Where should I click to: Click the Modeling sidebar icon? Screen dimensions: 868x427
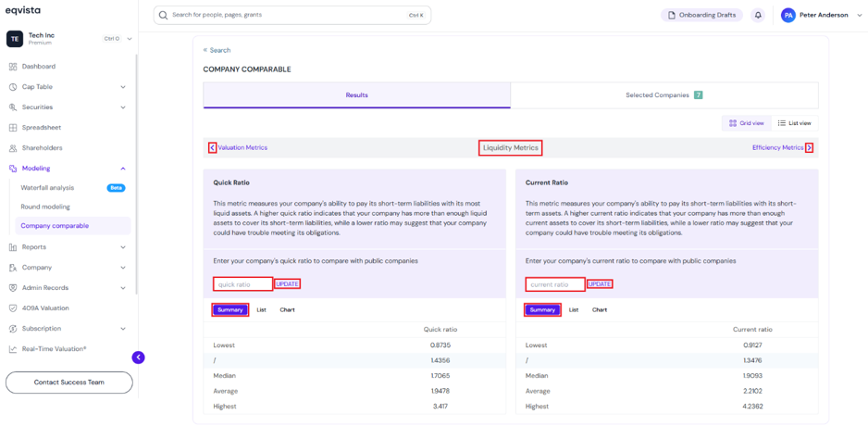(x=13, y=169)
